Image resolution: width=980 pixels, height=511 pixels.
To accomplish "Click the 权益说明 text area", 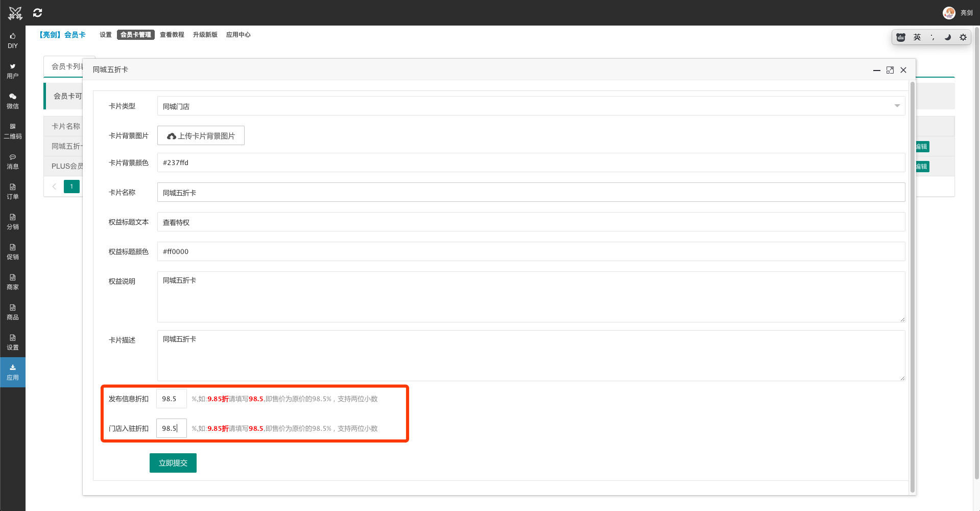I will tap(531, 297).
